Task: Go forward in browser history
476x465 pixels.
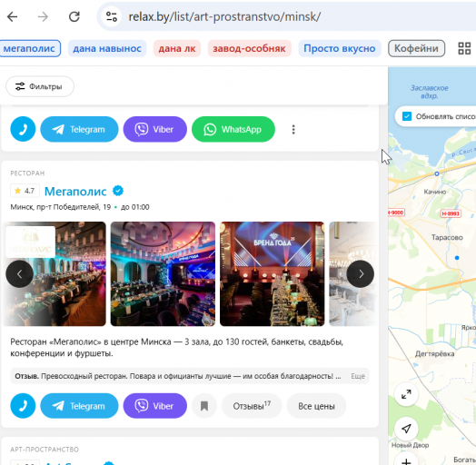Action: coord(43,16)
